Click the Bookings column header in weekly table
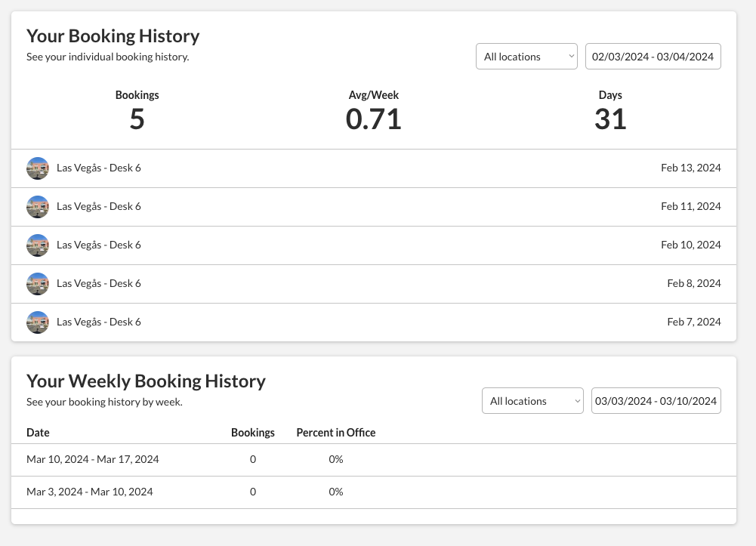 (252, 433)
